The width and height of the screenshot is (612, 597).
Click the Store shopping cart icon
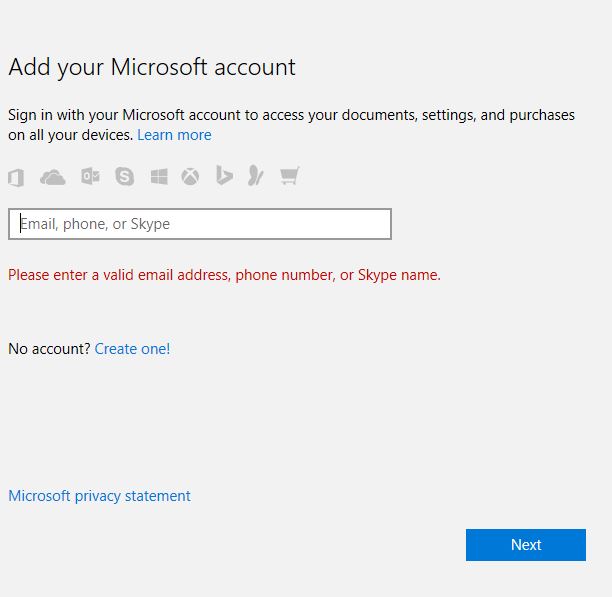290,176
